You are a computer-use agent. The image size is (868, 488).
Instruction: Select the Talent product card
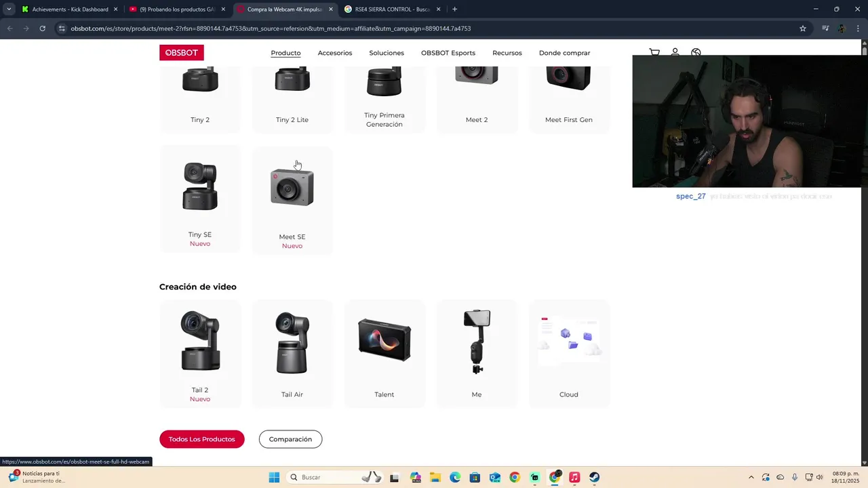384,354
